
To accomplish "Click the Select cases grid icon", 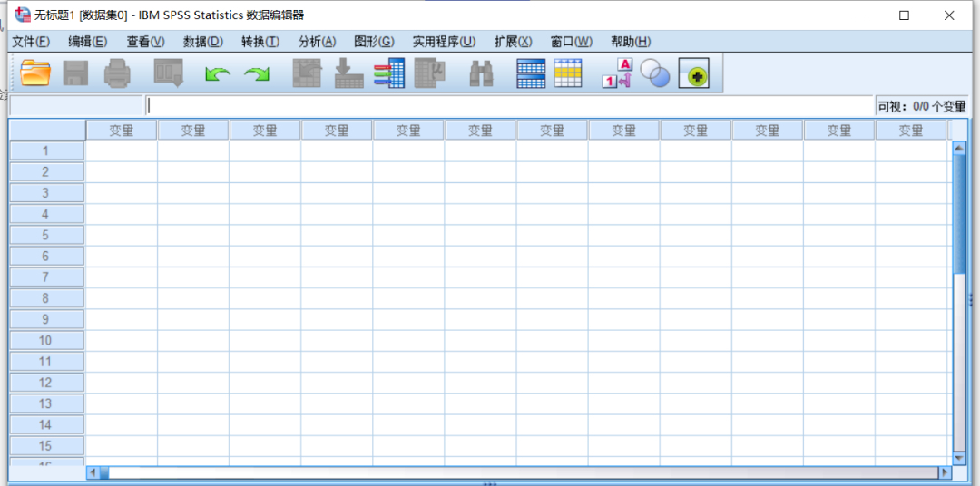I will pos(568,73).
